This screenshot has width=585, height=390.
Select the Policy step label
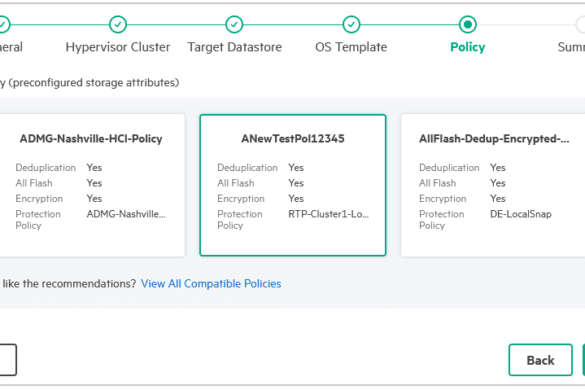tap(467, 47)
